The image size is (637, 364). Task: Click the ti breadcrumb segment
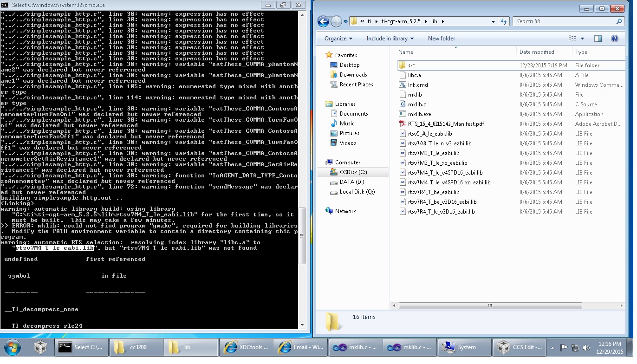pos(370,21)
